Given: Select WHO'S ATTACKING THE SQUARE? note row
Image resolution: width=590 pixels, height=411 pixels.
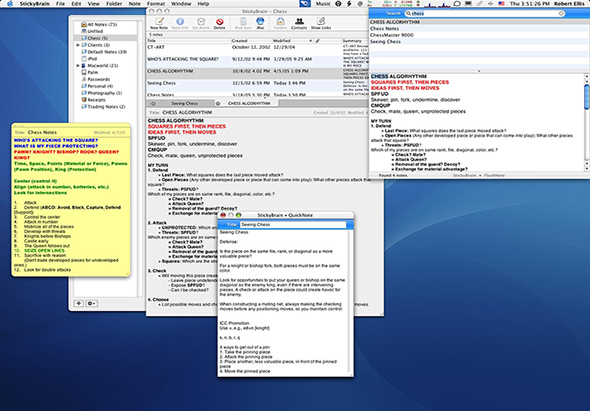Looking at the screenshot, I should 258,61.
